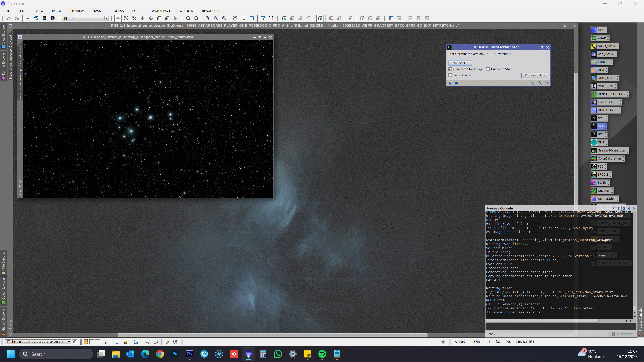The width and height of the screenshot is (644, 362).
Task: Expand the RGB channel dropdown
Action: click(x=106, y=18)
